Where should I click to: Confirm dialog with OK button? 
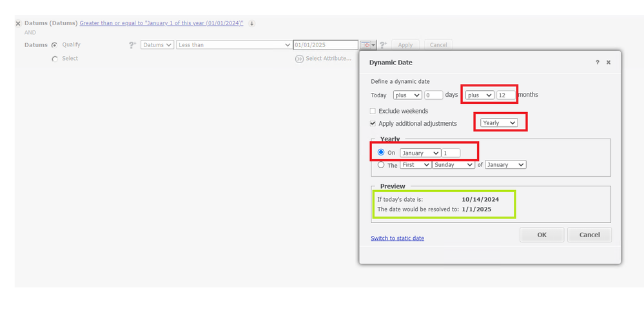click(542, 235)
